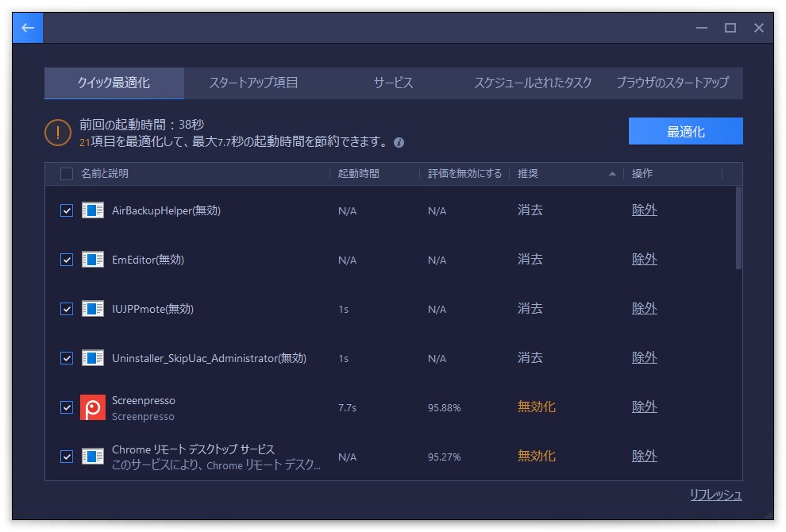Click 除外 for EmEditor
This screenshot has width=786, height=532.
coord(644,259)
